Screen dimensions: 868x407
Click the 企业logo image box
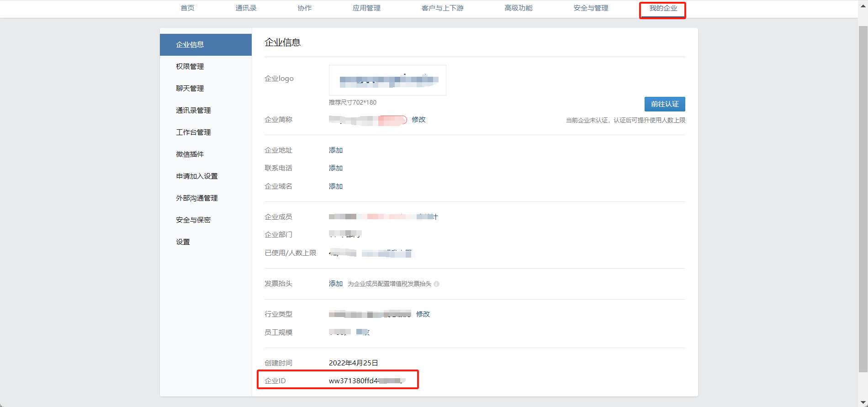387,80
